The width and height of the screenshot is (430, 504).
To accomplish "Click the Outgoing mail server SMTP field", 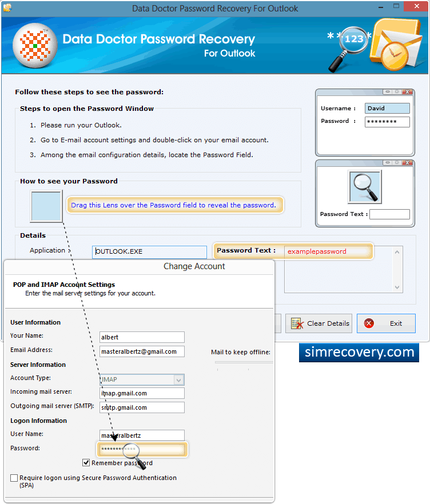I will coord(142,407).
